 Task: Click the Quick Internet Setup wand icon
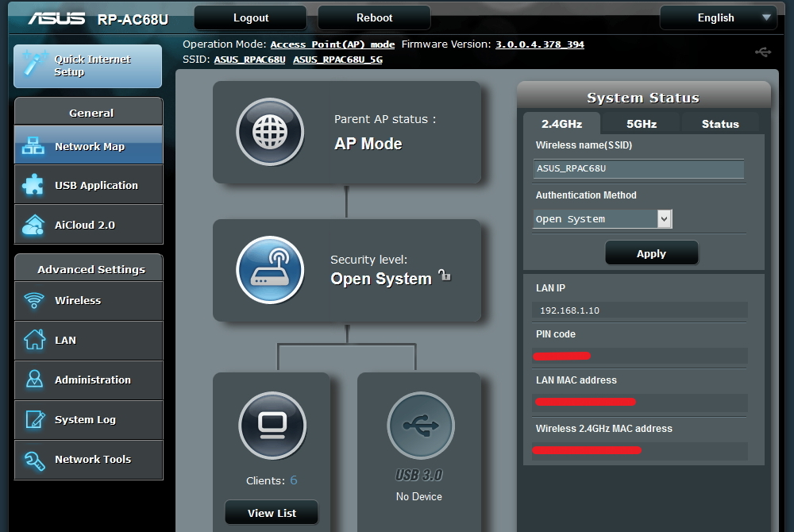pos(35,64)
